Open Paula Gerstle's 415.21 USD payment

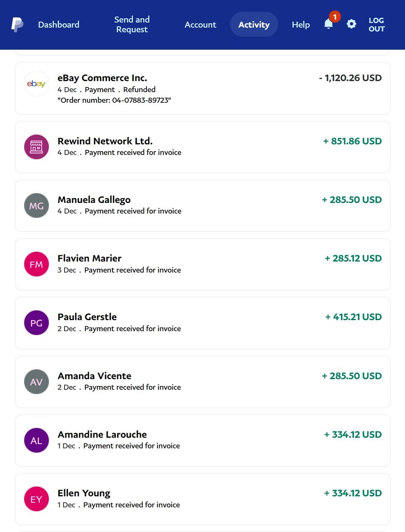(202, 323)
